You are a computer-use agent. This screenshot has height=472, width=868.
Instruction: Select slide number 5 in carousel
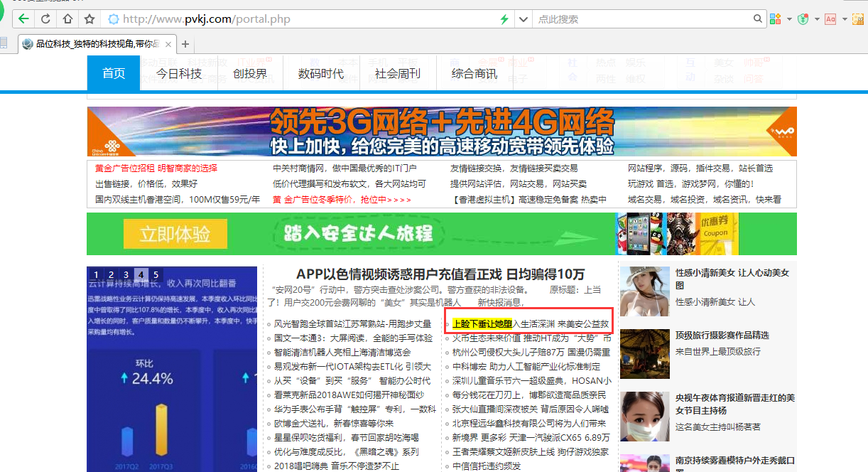(156, 274)
